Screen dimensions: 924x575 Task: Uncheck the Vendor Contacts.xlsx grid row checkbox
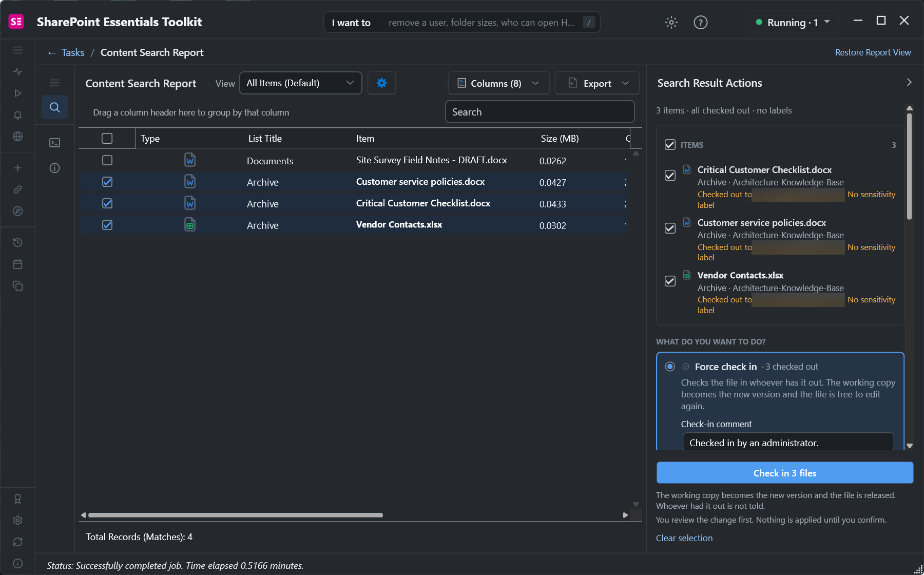(107, 225)
